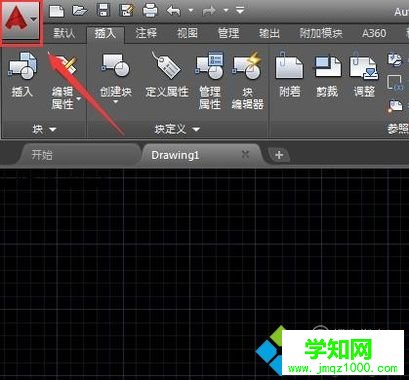Screen dimensions: 409x380
Task: Expand the 块 panel dropdown
Action: (x=52, y=129)
